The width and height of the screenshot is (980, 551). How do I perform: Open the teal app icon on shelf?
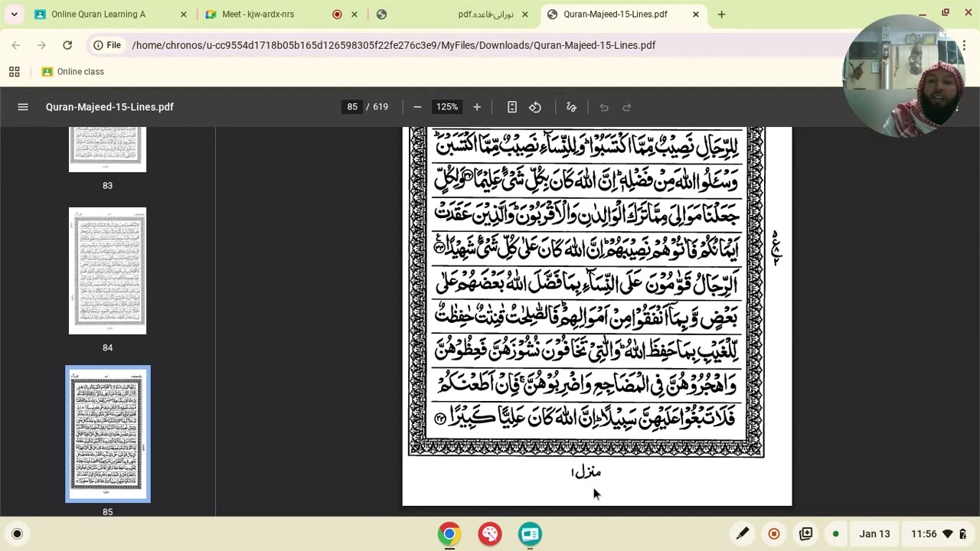click(x=530, y=534)
